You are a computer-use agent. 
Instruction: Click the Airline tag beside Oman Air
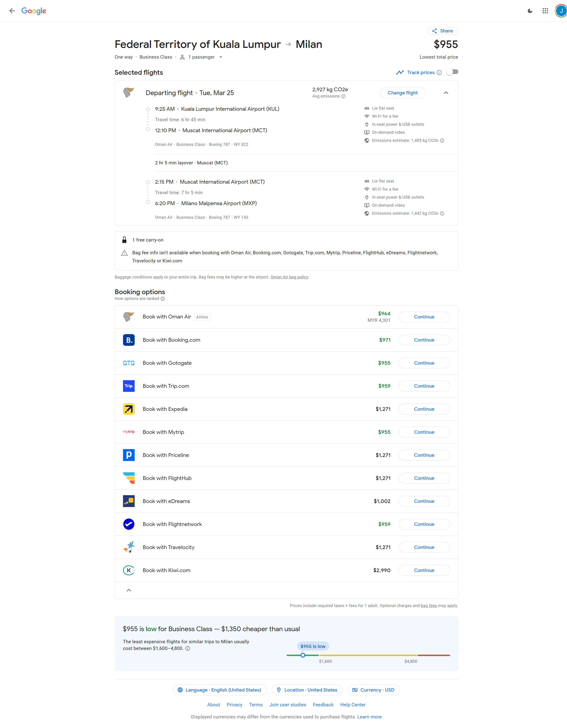coord(202,317)
